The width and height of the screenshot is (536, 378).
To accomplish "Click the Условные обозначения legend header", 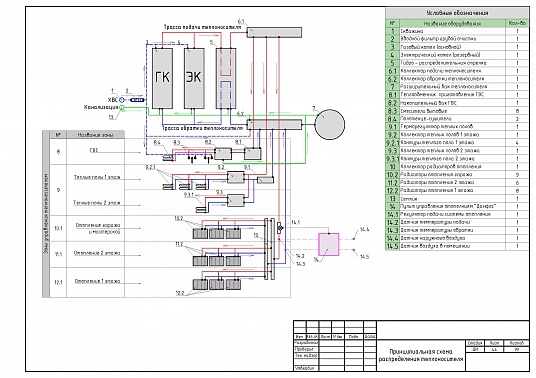I will pyautogui.click(x=457, y=13).
